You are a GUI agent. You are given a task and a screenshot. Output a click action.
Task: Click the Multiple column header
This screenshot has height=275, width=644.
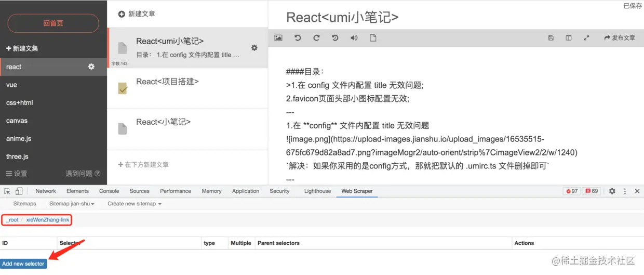tap(241, 243)
